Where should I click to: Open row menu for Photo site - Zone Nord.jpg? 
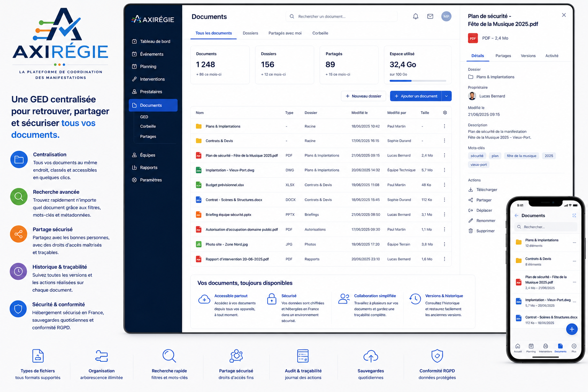coord(444,244)
